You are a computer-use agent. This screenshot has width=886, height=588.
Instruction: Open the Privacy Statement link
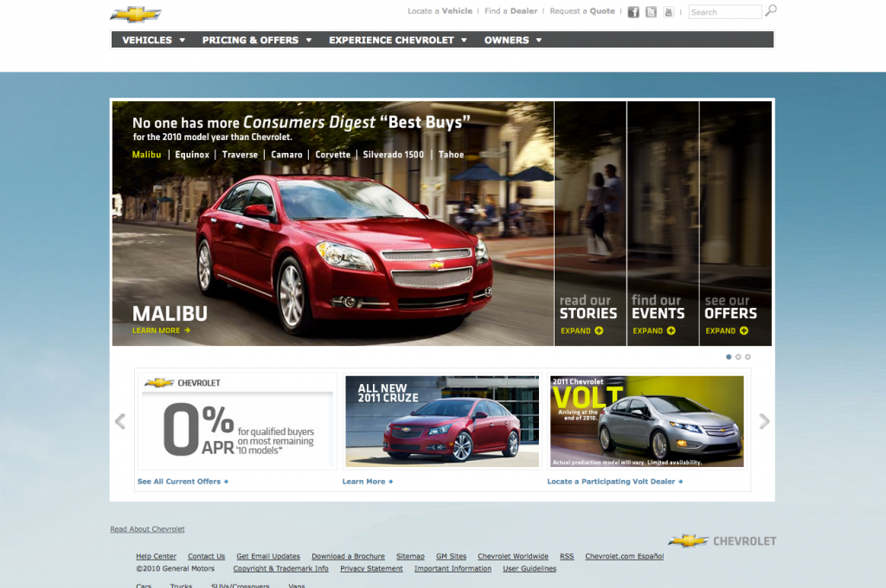pos(371,569)
